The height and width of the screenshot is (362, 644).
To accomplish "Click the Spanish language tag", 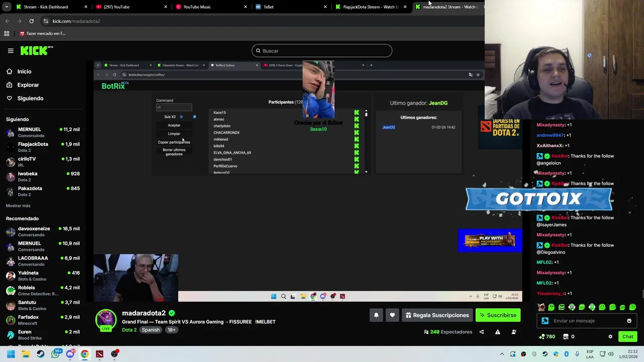I will point(150,330).
